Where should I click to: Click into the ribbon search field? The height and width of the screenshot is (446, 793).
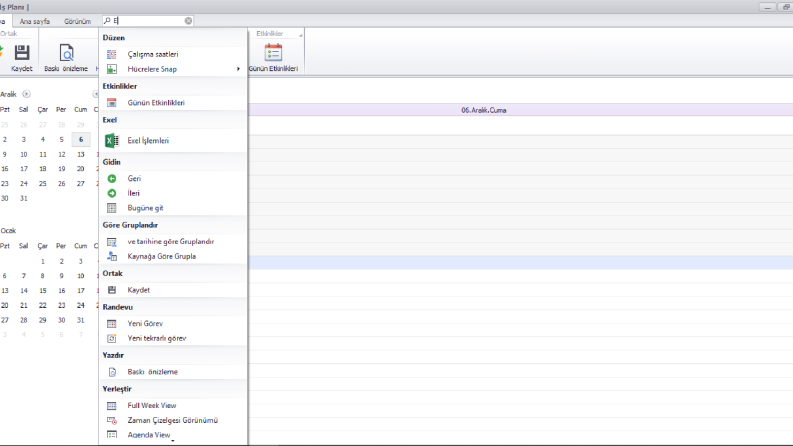click(x=148, y=21)
